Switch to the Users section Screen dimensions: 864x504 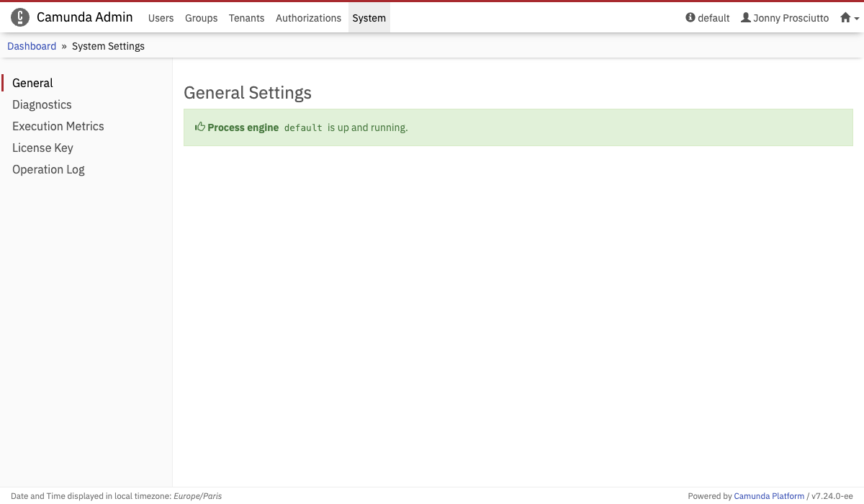[x=161, y=18]
